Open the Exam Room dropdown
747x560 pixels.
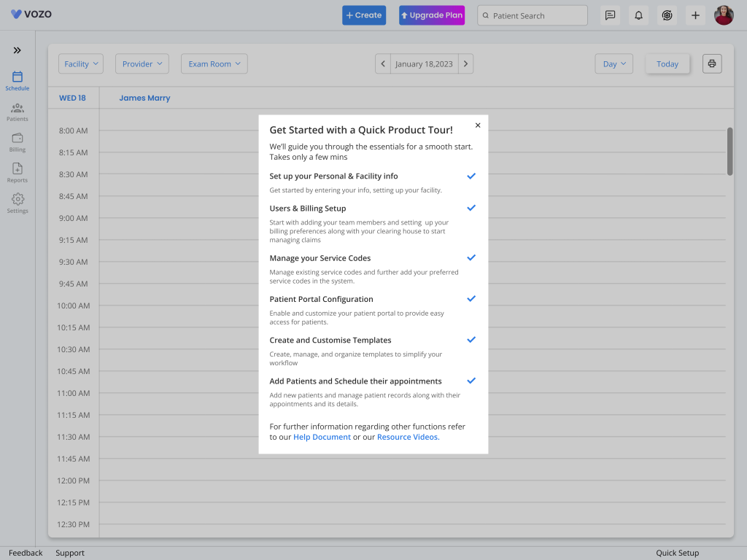(x=214, y=64)
